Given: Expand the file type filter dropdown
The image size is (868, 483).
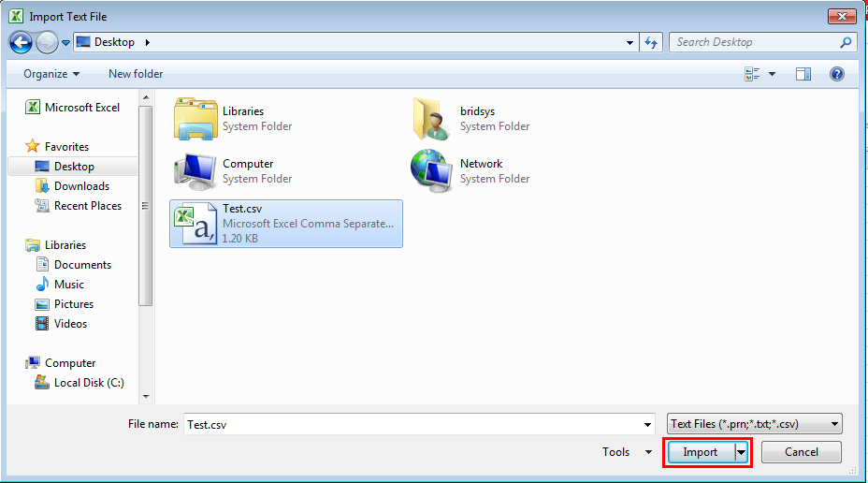Looking at the screenshot, I should (834, 424).
